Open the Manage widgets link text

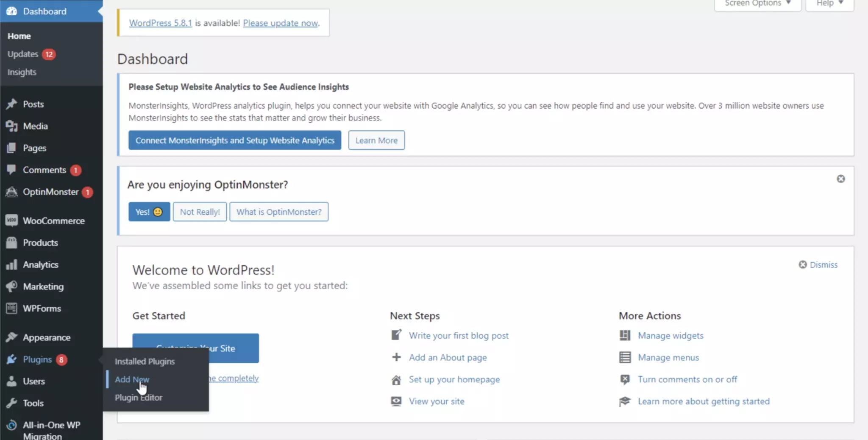tap(671, 335)
